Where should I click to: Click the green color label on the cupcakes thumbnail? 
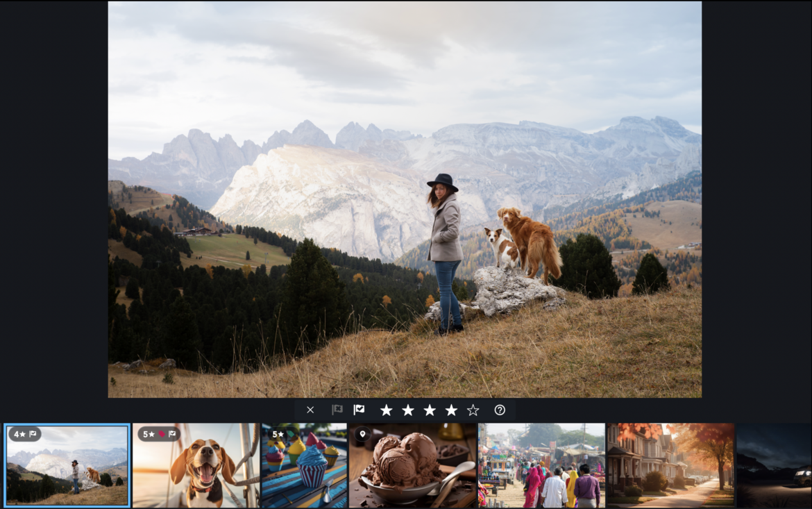click(x=289, y=435)
